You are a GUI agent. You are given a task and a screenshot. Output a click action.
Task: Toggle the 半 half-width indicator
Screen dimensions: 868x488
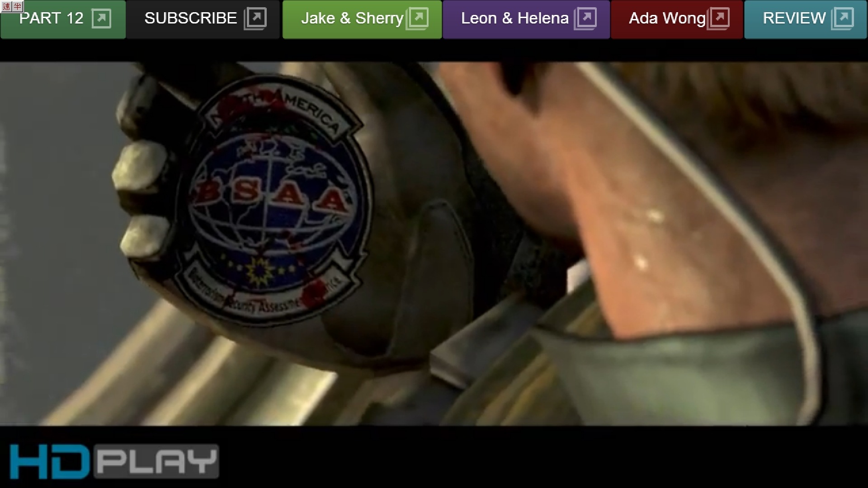17,6
